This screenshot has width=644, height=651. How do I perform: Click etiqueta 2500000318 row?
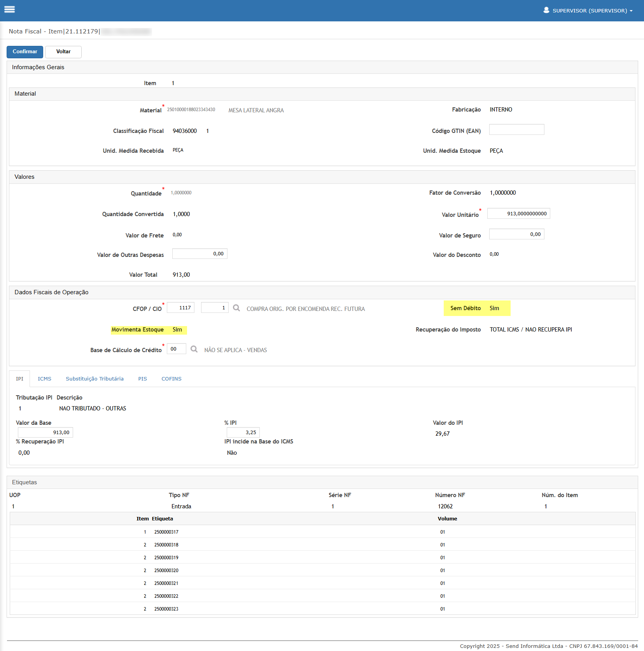tap(322, 545)
